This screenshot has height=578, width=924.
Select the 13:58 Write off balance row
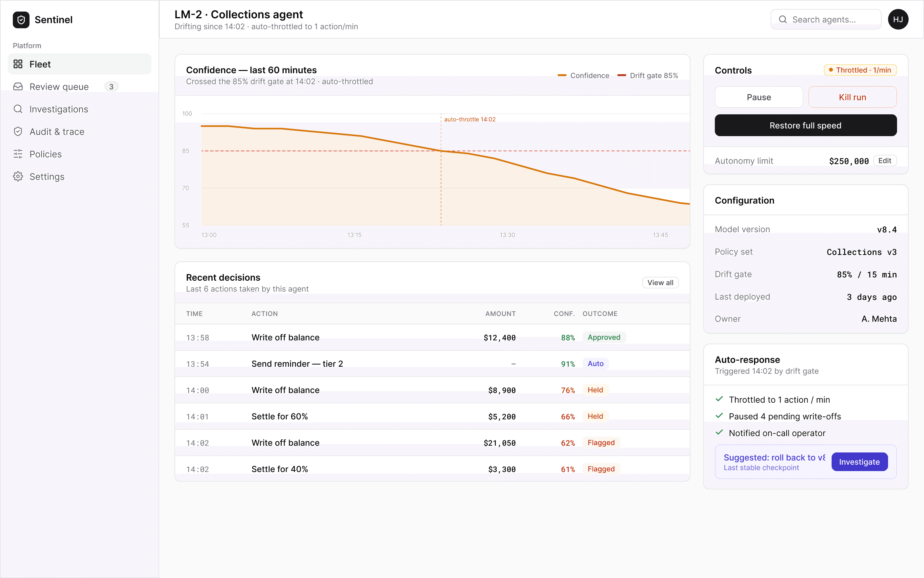coord(432,337)
